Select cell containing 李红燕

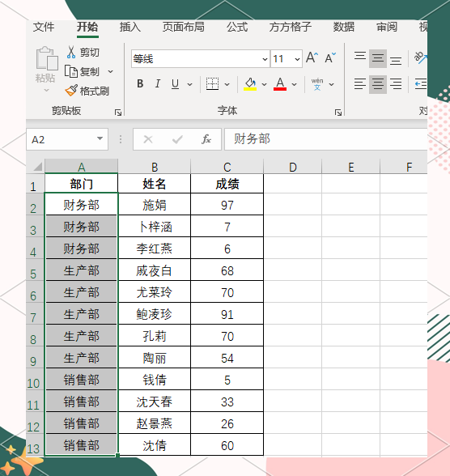tap(155, 249)
